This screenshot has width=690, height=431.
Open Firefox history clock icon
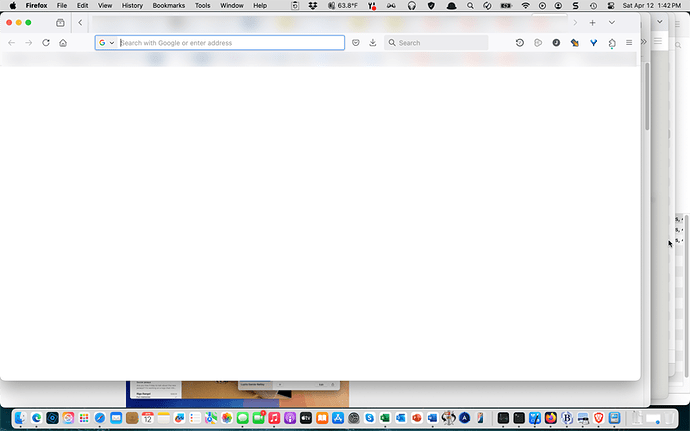click(x=520, y=43)
